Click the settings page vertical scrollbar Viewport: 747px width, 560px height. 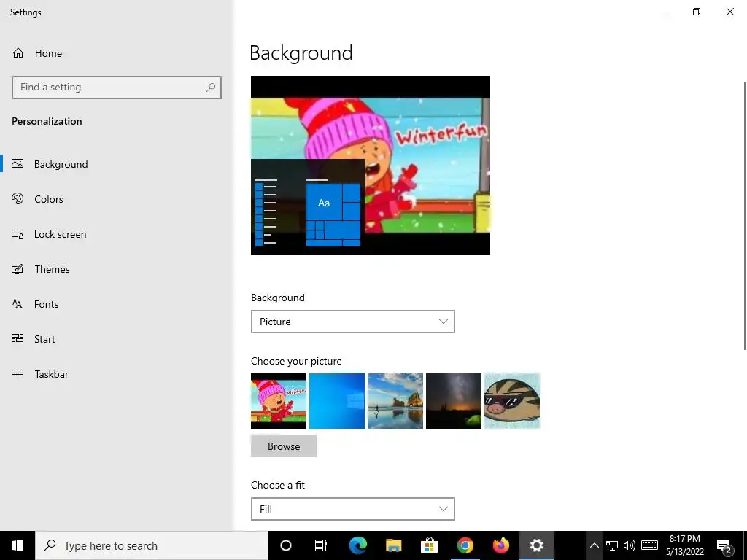pyautogui.click(x=745, y=216)
